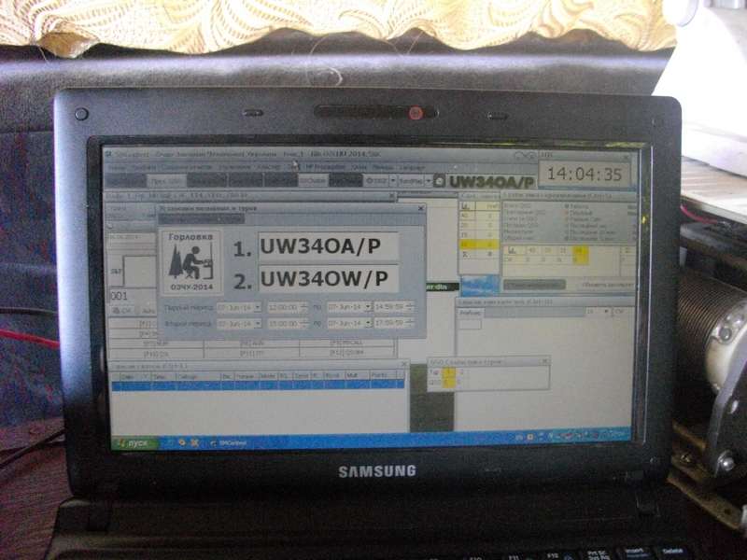Open first period start date dropdown
The height and width of the screenshot is (560, 747).
[258, 308]
